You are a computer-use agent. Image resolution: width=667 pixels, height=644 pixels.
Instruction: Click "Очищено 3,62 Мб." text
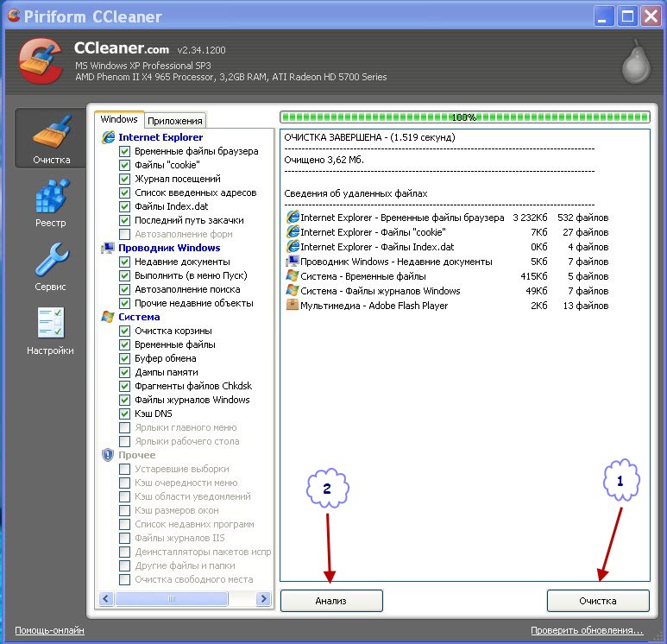pyautogui.click(x=324, y=160)
